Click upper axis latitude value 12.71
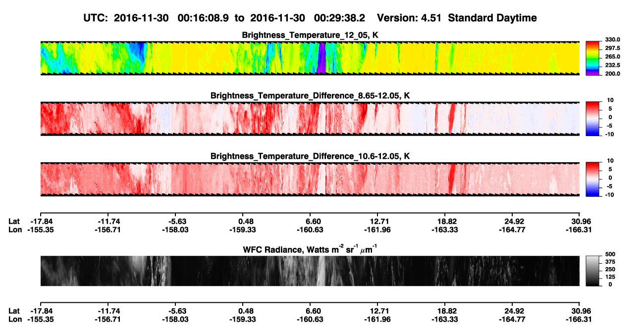The height and width of the screenshot is (330, 644). point(379,221)
